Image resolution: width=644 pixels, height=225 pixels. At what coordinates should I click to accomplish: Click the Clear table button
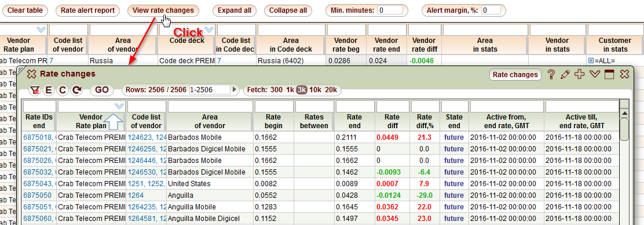click(25, 10)
